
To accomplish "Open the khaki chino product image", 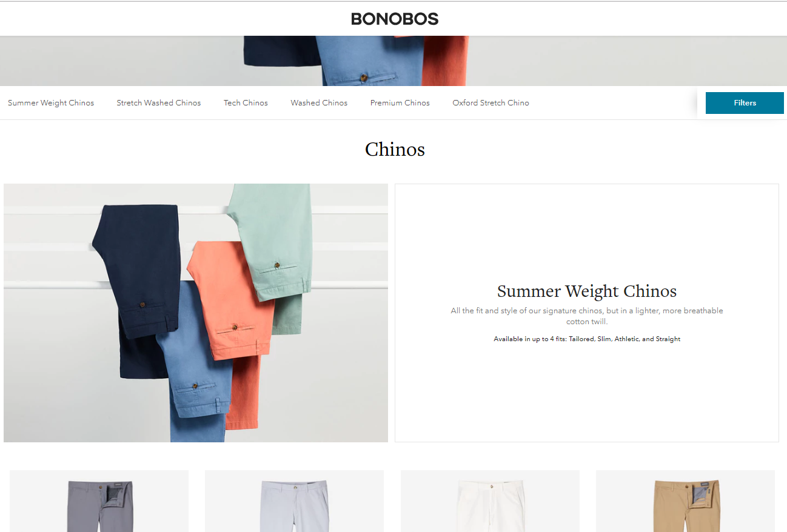I will (685, 501).
